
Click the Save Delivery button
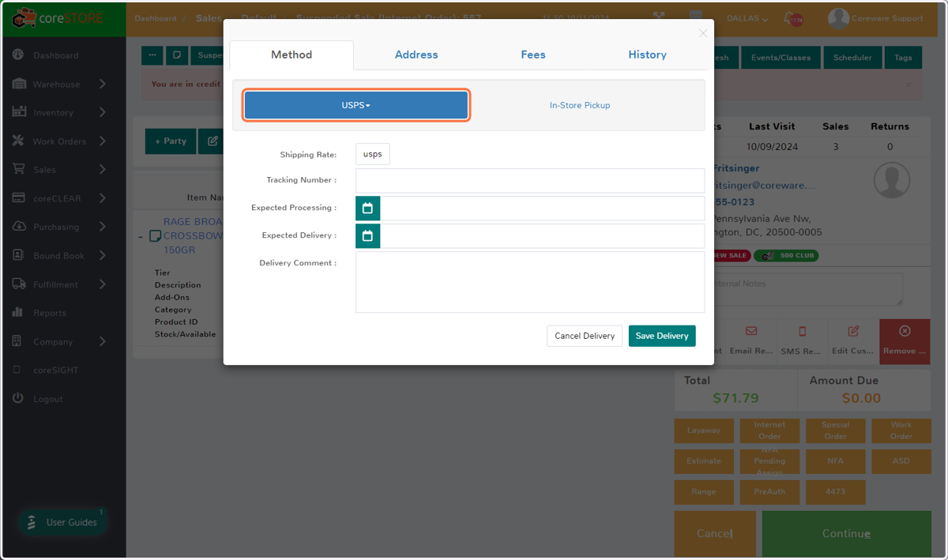662,336
